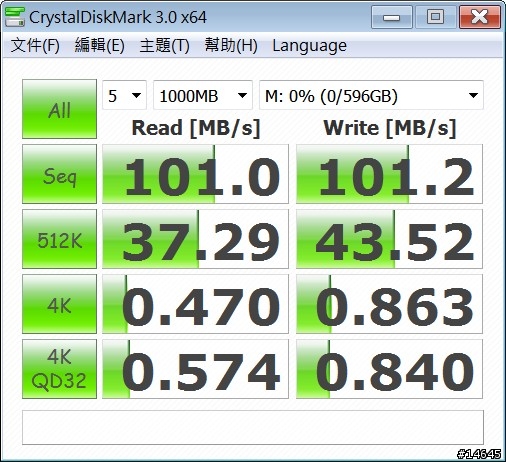
Task: Select the Seq write result 101.2
Action: pos(389,174)
